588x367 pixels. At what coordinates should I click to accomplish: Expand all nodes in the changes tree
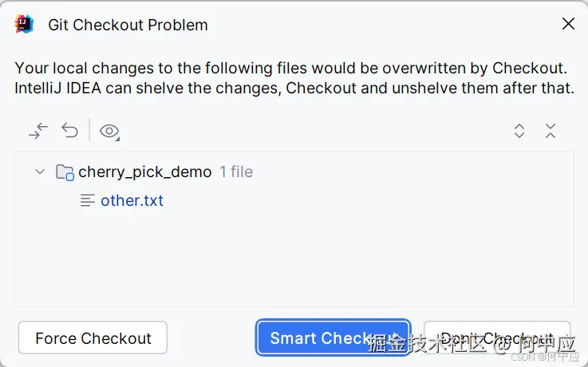click(519, 132)
